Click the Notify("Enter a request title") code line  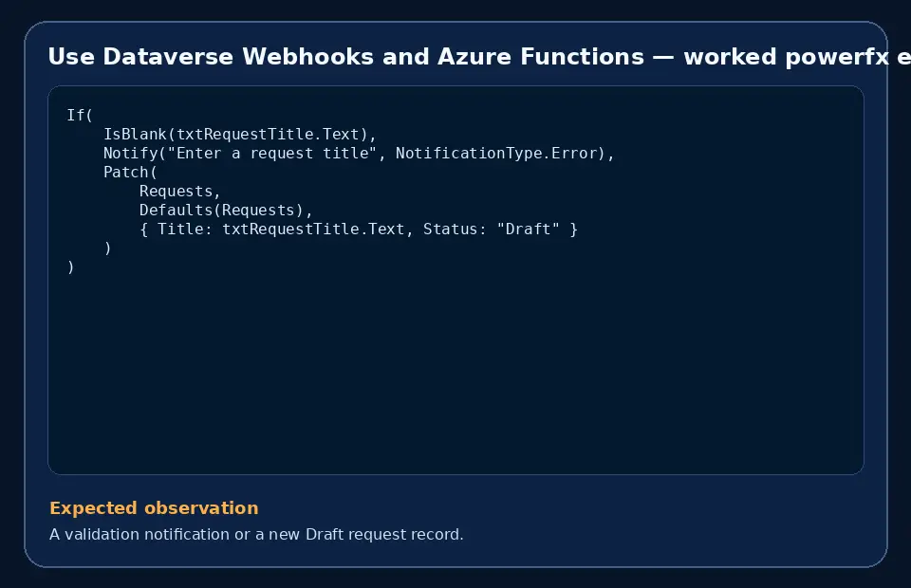click(359, 154)
